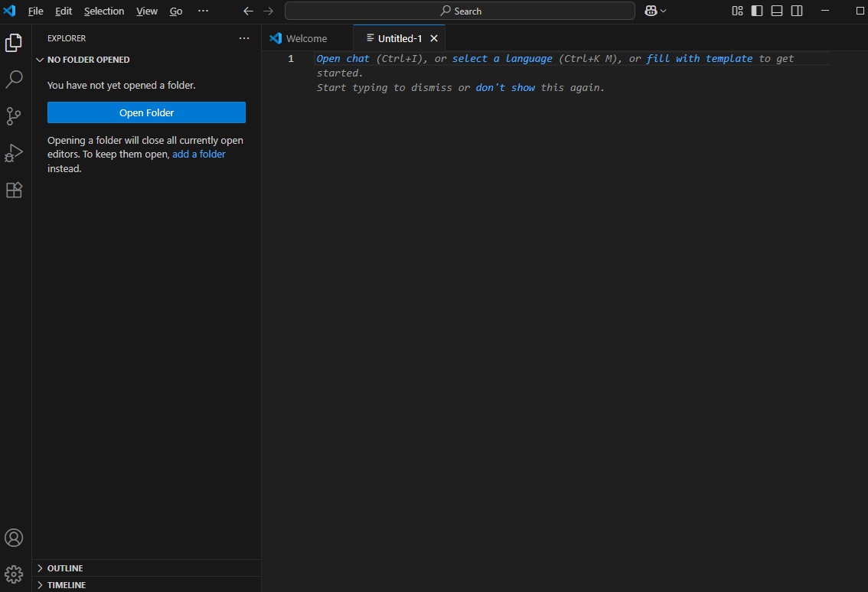Open the Source Control view

click(x=14, y=116)
